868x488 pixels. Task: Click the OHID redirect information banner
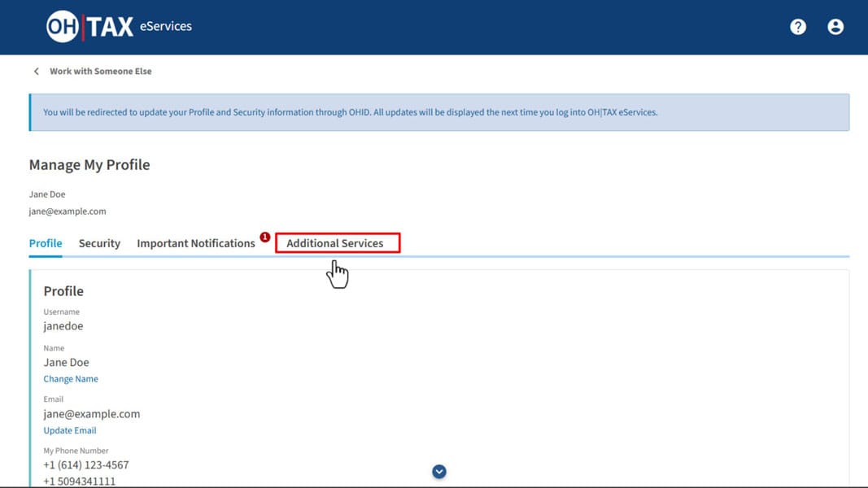tap(439, 112)
